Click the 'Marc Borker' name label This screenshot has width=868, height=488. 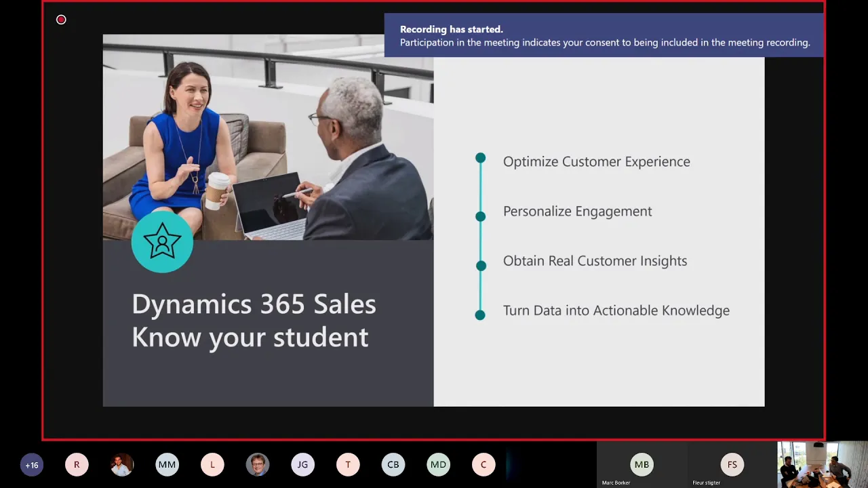coord(616,483)
